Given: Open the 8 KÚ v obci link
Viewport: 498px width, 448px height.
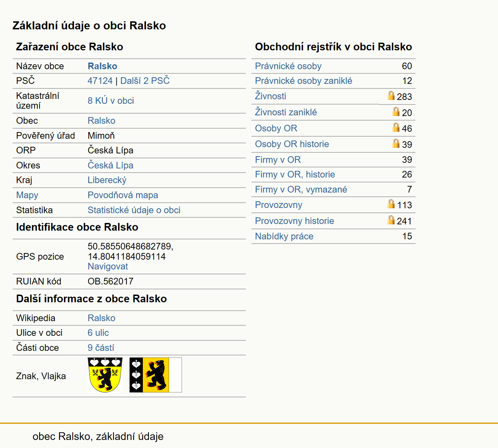Looking at the screenshot, I should point(111,101).
